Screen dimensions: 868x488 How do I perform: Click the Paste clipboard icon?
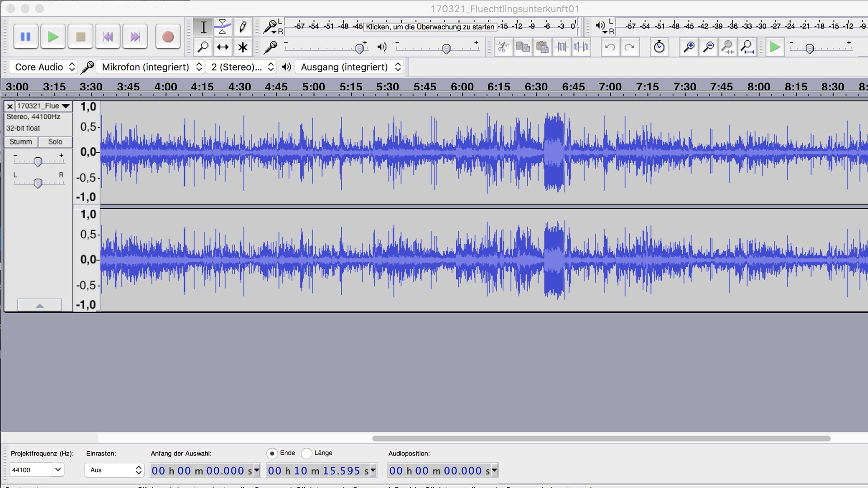[x=542, y=47]
